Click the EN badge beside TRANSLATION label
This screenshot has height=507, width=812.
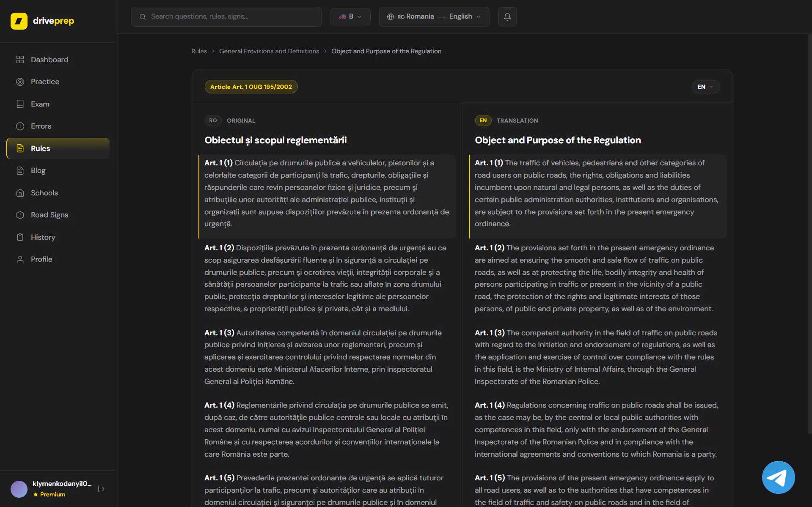[x=483, y=121]
